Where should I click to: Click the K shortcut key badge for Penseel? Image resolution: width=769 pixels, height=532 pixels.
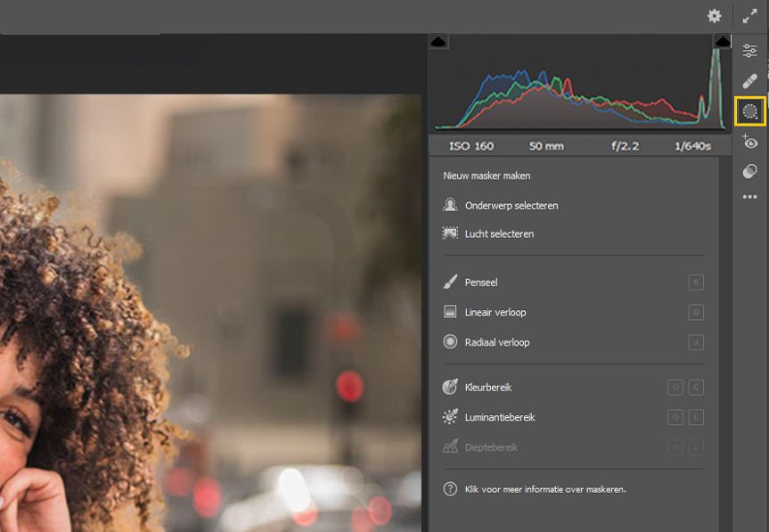pyautogui.click(x=696, y=282)
